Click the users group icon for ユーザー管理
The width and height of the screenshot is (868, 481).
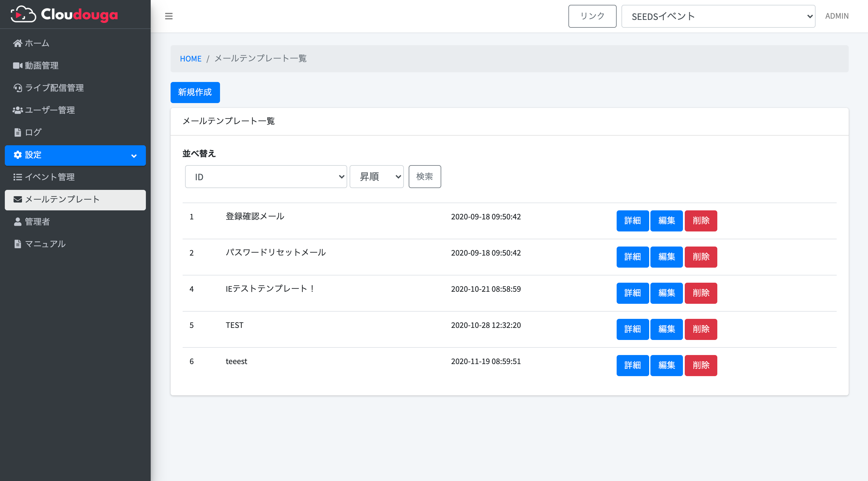click(x=17, y=110)
